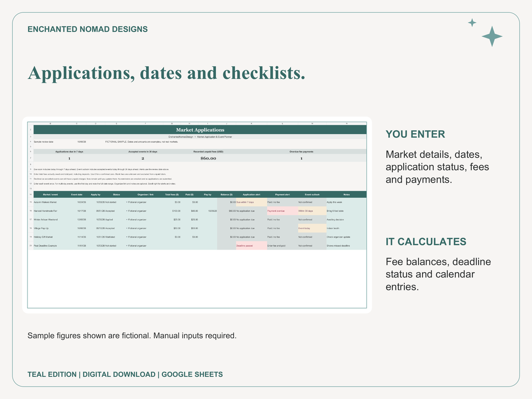The width and height of the screenshot is (532, 399).
Task: Select the Market Applications title banner
Action: point(200,130)
